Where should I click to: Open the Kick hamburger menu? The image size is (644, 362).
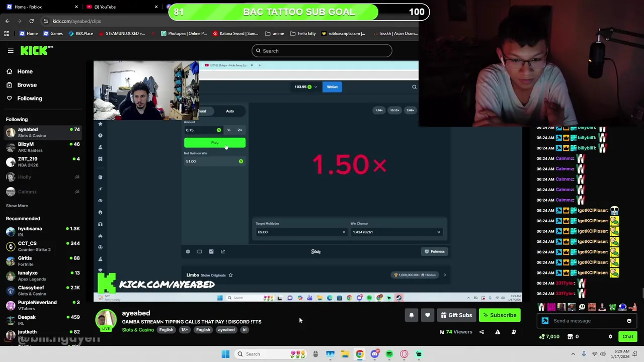click(11, 51)
